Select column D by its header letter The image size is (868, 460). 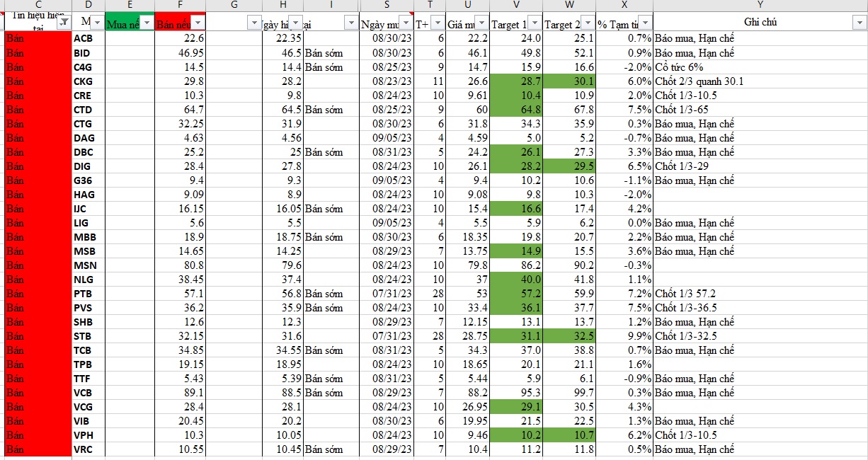point(88,6)
